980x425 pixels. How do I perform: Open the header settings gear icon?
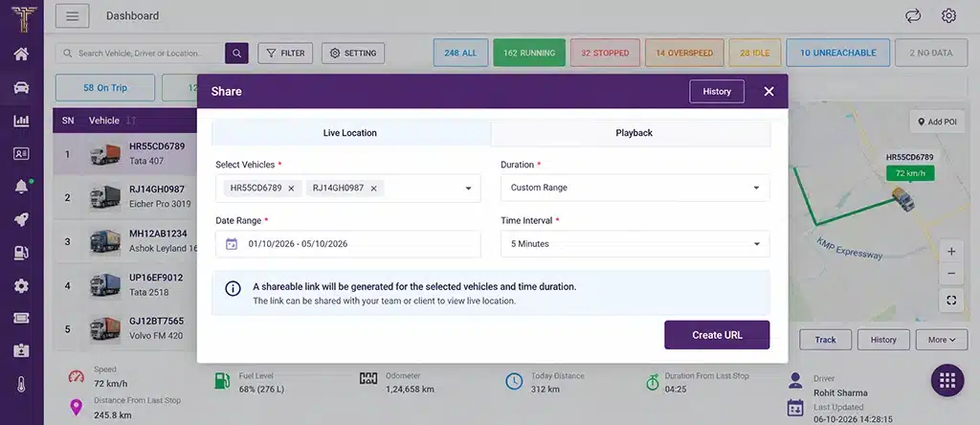point(948,15)
